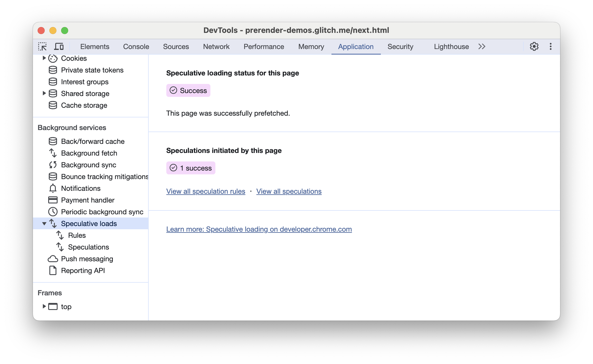
Task: Toggle Frames section visibility
Action: (49, 292)
